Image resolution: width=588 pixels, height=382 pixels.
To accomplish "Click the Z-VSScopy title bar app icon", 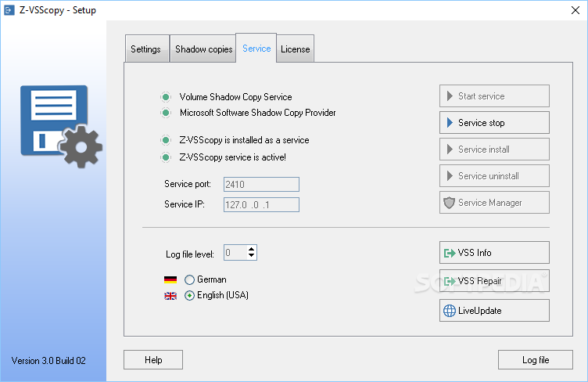I will (9, 10).
